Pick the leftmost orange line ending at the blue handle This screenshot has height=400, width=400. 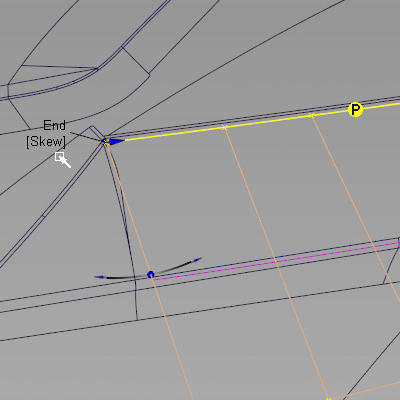[129, 209]
